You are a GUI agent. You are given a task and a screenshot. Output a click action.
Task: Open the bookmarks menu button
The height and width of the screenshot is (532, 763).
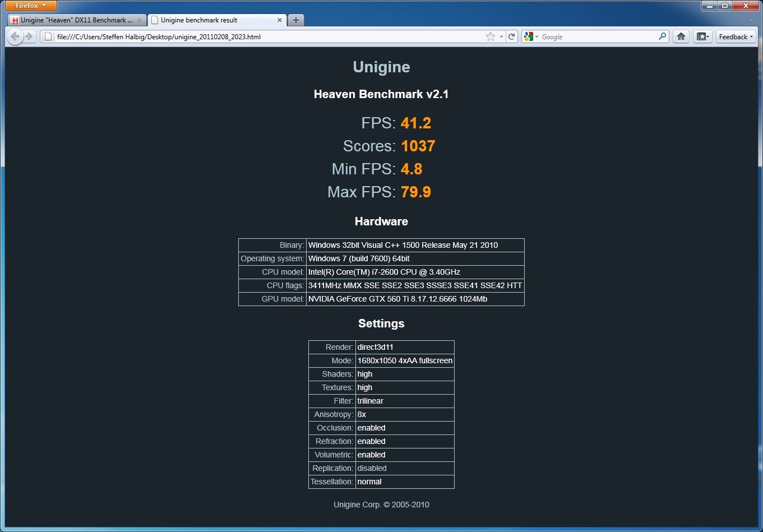point(702,36)
